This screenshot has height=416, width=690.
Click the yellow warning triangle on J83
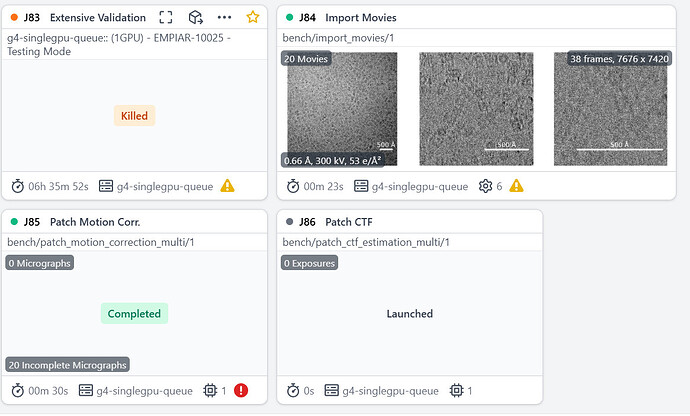point(227,186)
